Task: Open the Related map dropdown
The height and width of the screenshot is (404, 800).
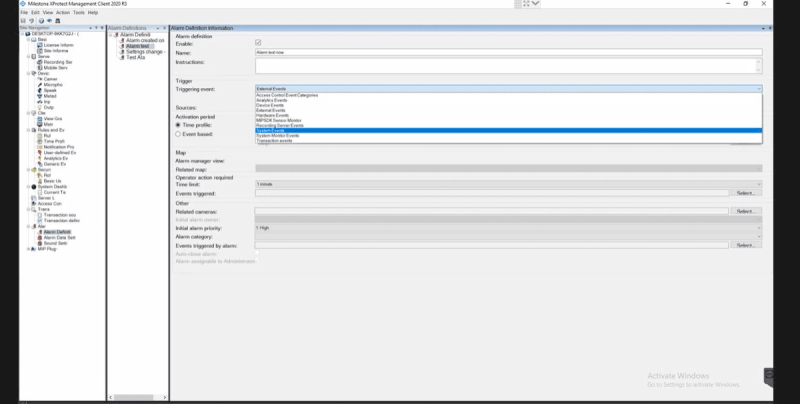Action: point(509,168)
